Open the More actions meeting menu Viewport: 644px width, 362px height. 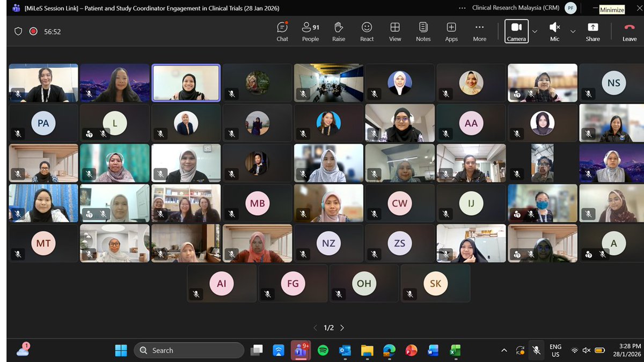point(479,31)
